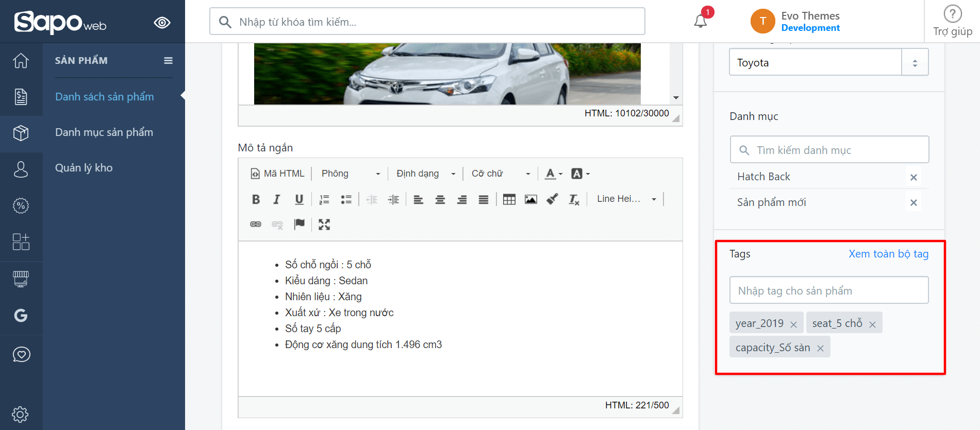Screen dimensions: 980x430
Task: Open the Toyota brand select box
Action: click(x=828, y=62)
